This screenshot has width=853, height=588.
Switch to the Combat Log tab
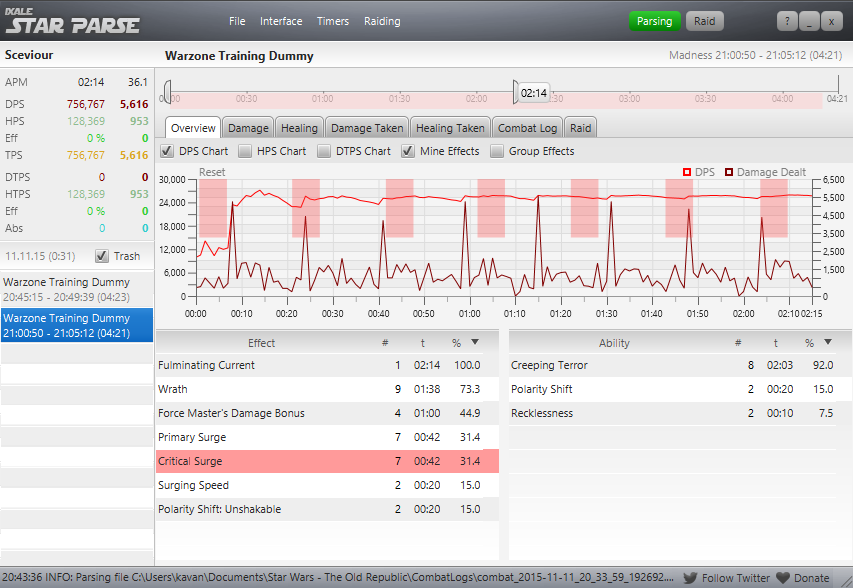[527, 128]
